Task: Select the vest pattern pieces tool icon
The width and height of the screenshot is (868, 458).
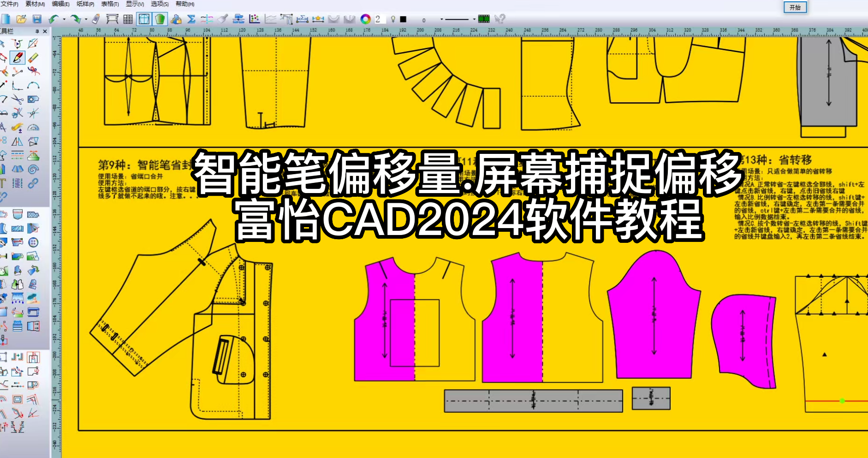Action: 18,284
